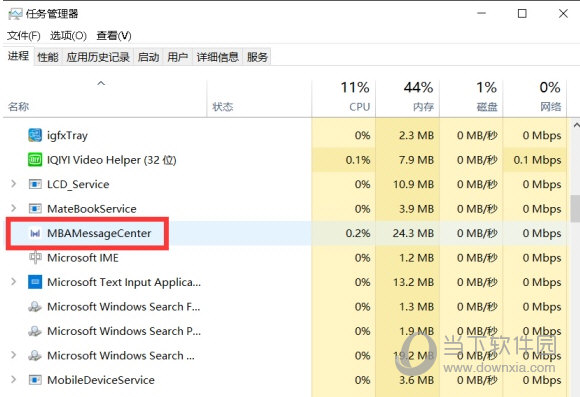This screenshot has width=580, height=397.
Task: Click the Microsoft Text Input Application icon
Action: 35,282
